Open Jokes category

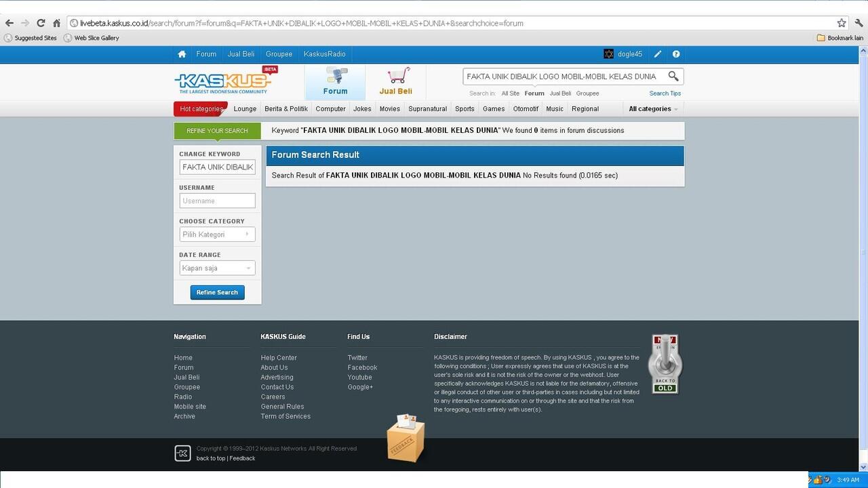pyautogui.click(x=362, y=108)
